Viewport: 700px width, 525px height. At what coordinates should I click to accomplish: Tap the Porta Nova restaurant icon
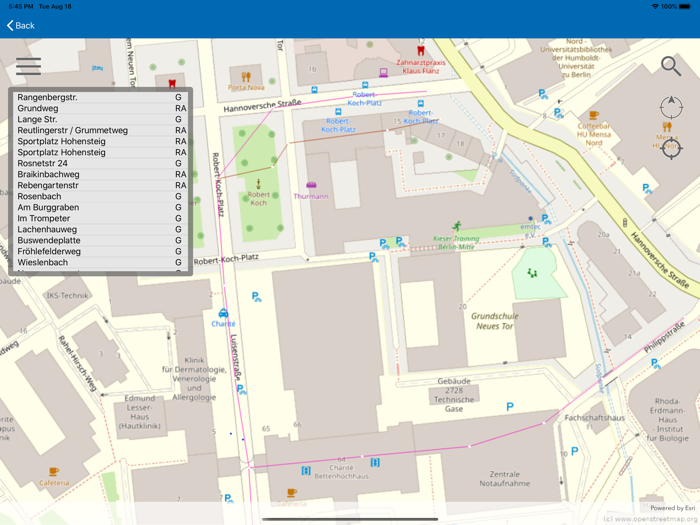tap(246, 76)
